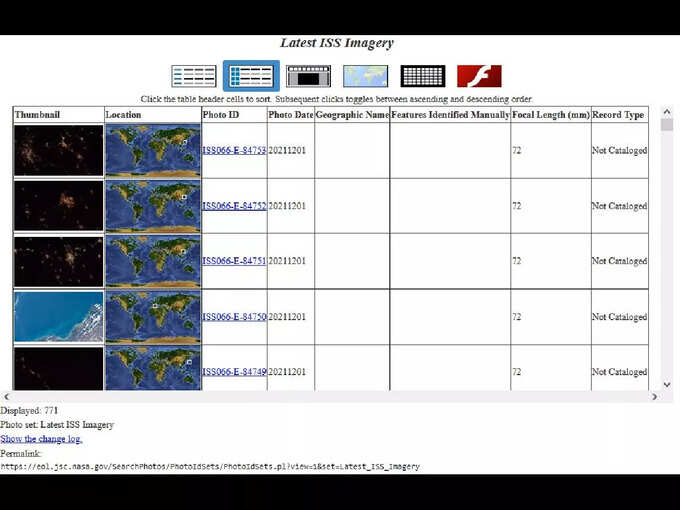Open photo link ISS066-E-84752

[234, 206]
